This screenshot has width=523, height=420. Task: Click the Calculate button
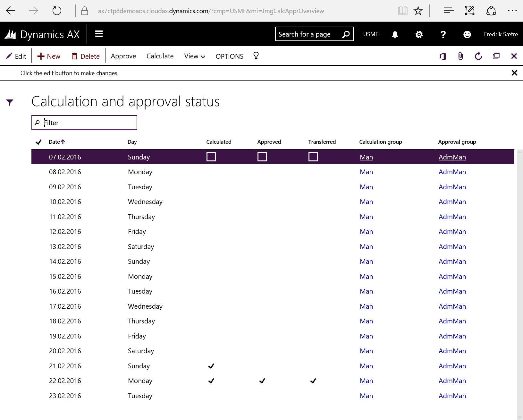point(160,56)
